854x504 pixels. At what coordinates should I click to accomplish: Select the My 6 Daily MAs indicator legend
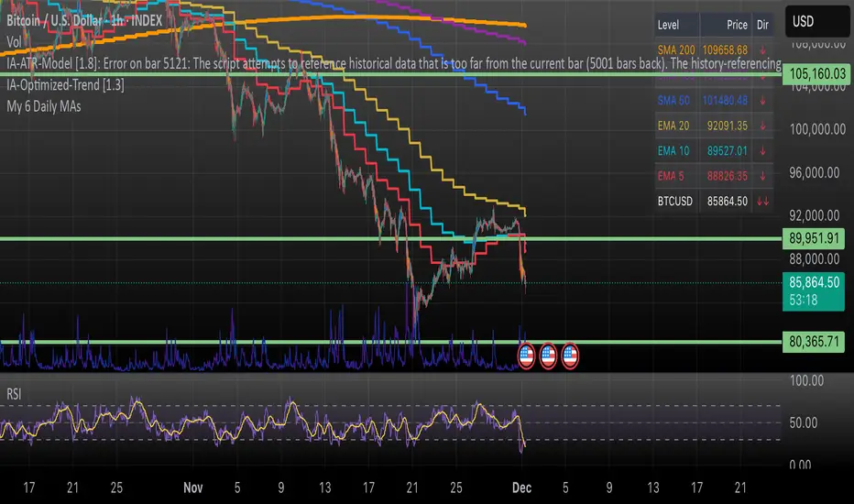48,105
